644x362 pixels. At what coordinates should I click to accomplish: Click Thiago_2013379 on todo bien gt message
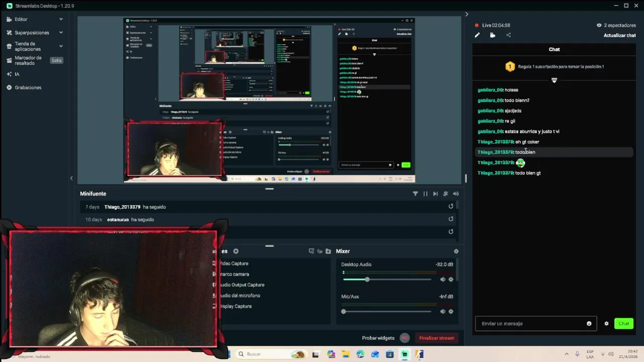(x=495, y=173)
